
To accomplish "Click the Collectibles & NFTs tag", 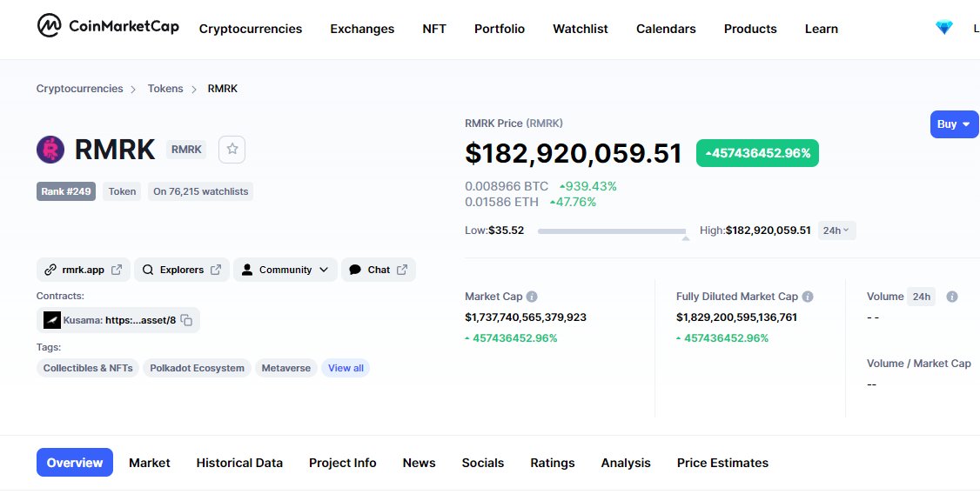I will tap(88, 368).
